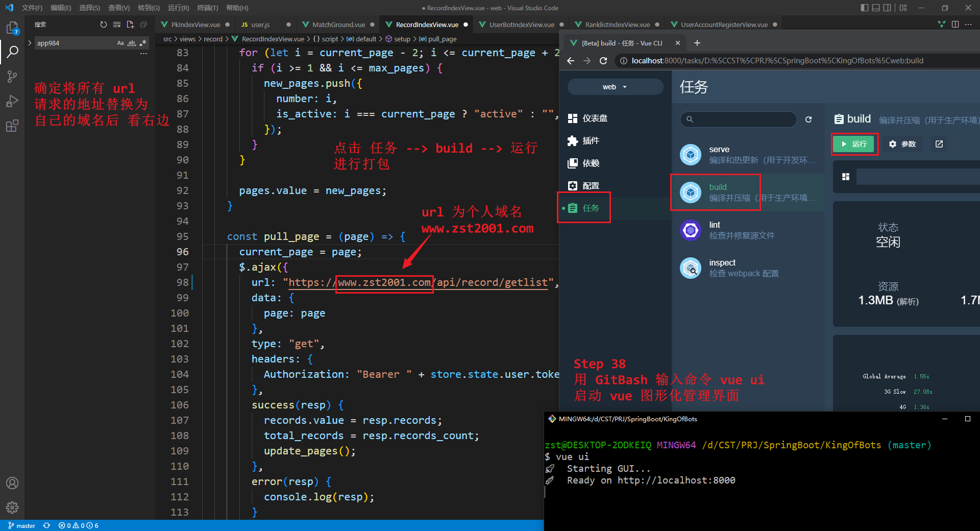Switch to MatchGround.vue tab
This screenshot has height=531, width=980.
[x=338, y=25]
